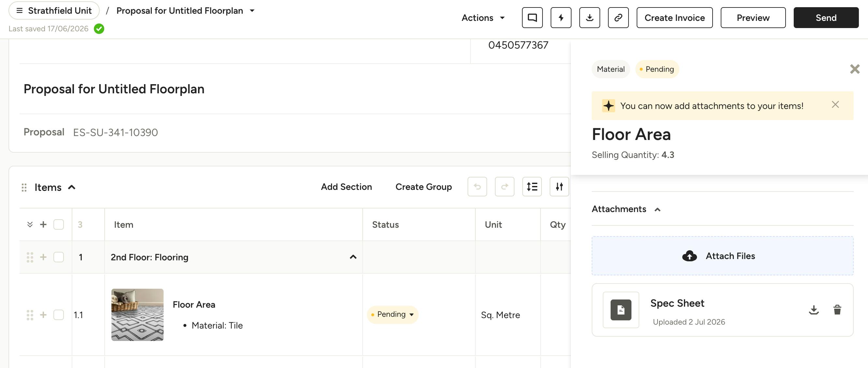Download the Spec Sheet attachment
868x368 pixels.
pyautogui.click(x=814, y=310)
